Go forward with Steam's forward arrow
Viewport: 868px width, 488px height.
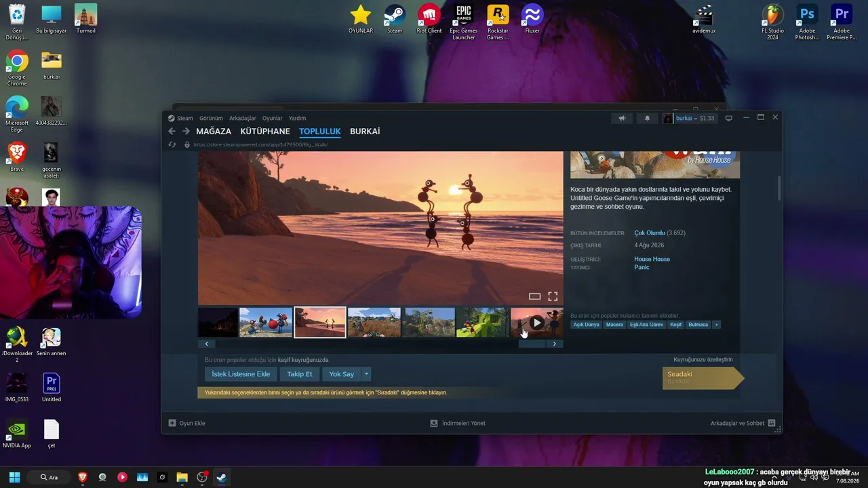tap(186, 131)
